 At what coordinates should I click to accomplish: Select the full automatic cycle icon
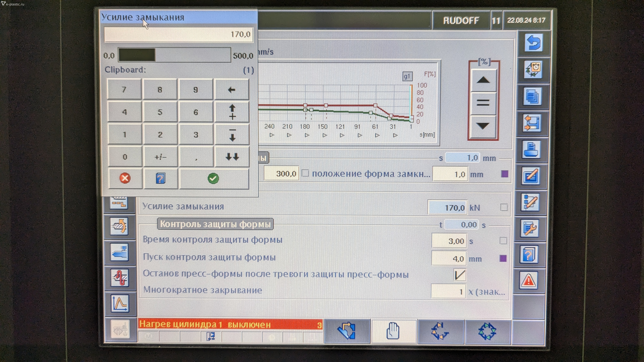(x=487, y=331)
